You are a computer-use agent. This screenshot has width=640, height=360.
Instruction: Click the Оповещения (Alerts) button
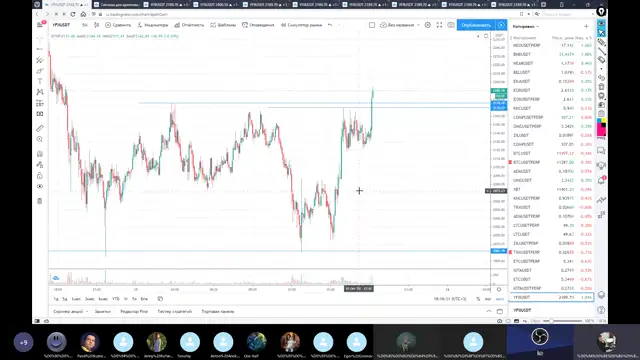[258, 25]
